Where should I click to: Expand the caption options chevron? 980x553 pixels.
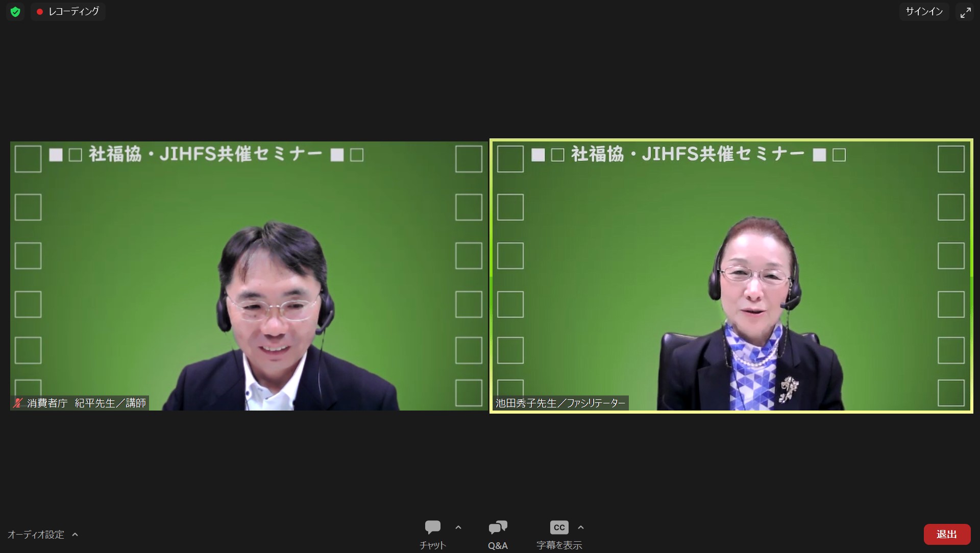click(580, 527)
